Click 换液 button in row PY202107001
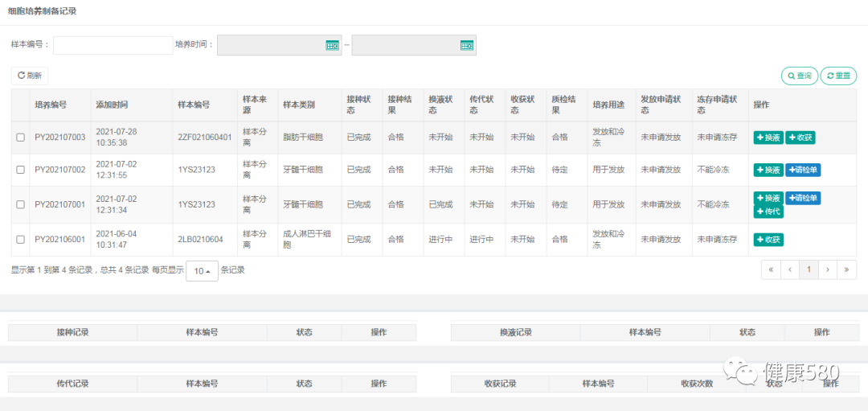Screen dimensions: 868x411 [x=768, y=198]
